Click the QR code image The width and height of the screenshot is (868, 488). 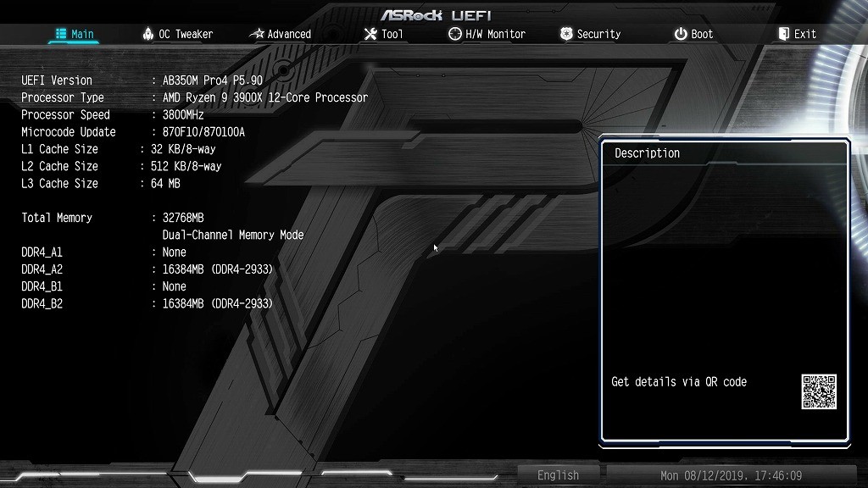tap(819, 391)
